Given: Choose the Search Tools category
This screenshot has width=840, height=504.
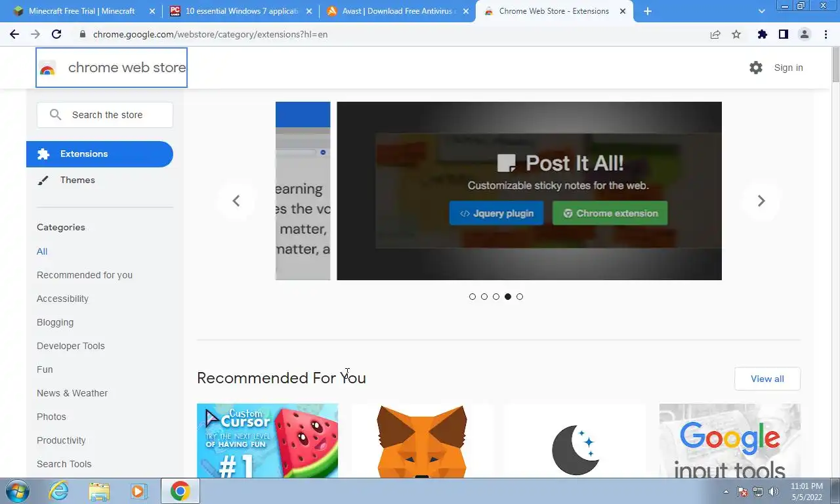Looking at the screenshot, I should [x=64, y=464].
